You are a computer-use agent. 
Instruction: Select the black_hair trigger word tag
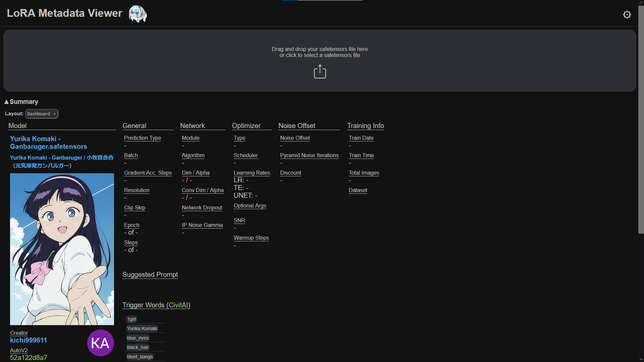coord(138,347)
